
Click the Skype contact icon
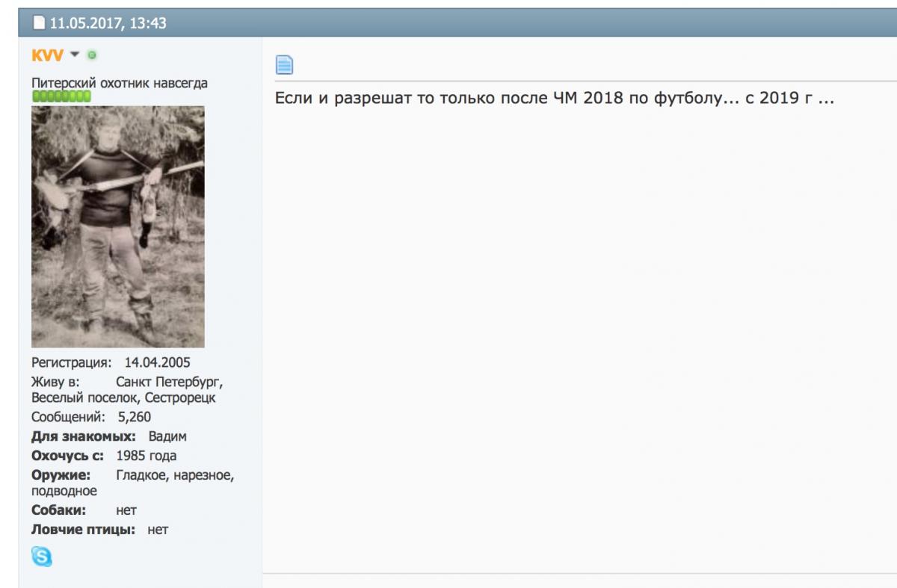click(x=42, y=556)
